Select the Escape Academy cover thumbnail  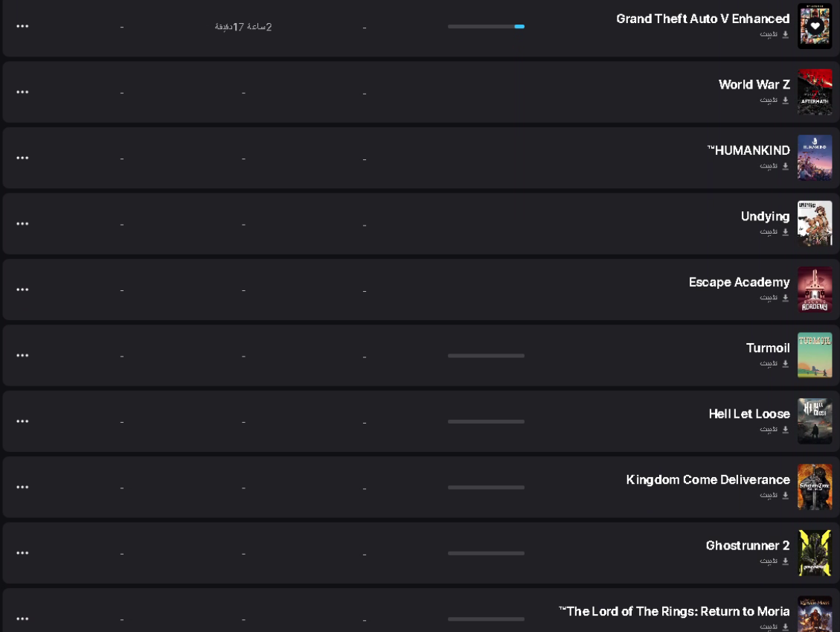click(815, 290)
